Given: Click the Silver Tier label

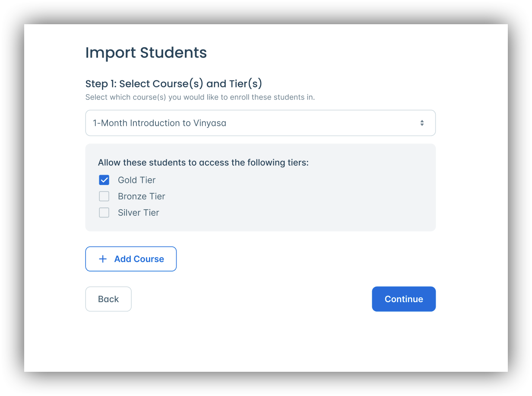Looking at the screenshot, I should coord(138,213).
